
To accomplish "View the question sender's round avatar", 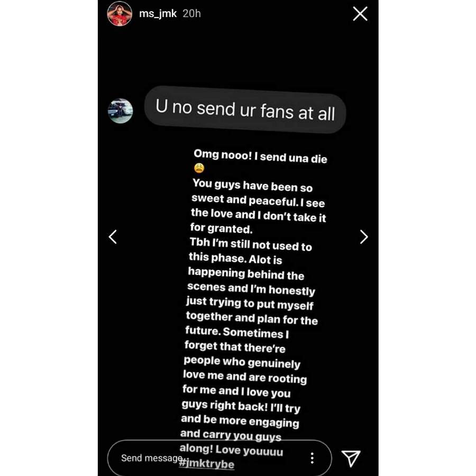I will click(x=121, y=111).
